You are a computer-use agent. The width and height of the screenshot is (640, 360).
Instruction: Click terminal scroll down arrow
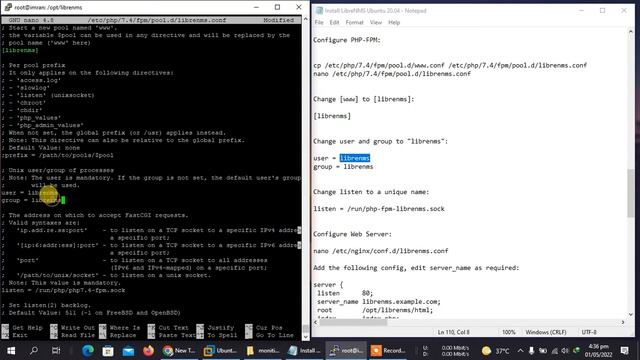[x=306, y=337]
